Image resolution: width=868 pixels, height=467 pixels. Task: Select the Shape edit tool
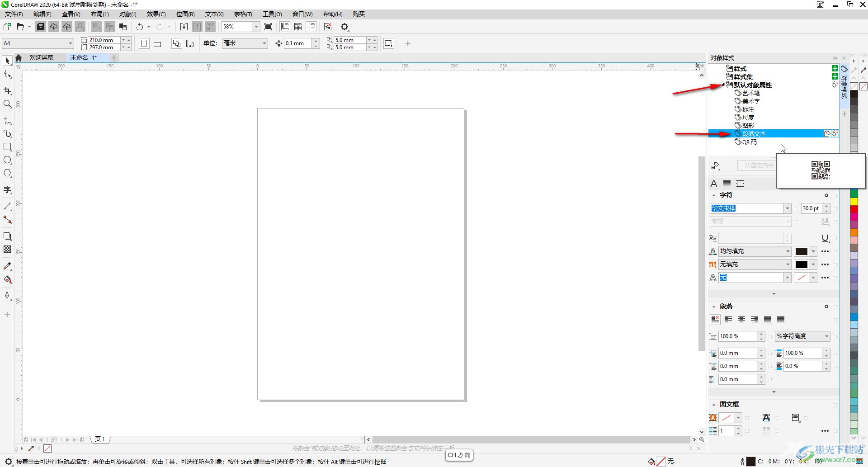point(7,75)
